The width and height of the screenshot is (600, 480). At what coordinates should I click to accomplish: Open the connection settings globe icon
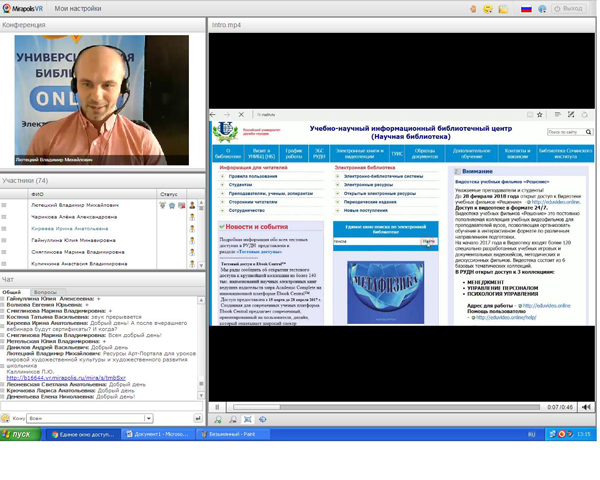[x=542, y=9]
